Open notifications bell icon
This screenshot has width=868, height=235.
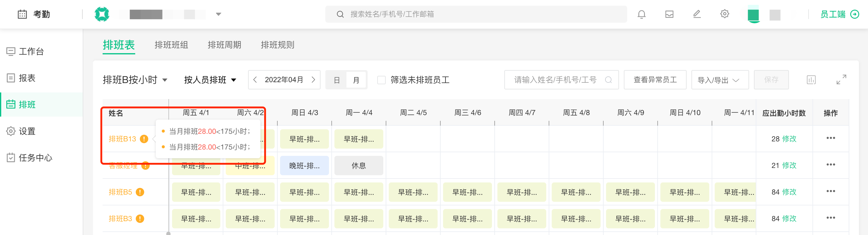642,14
